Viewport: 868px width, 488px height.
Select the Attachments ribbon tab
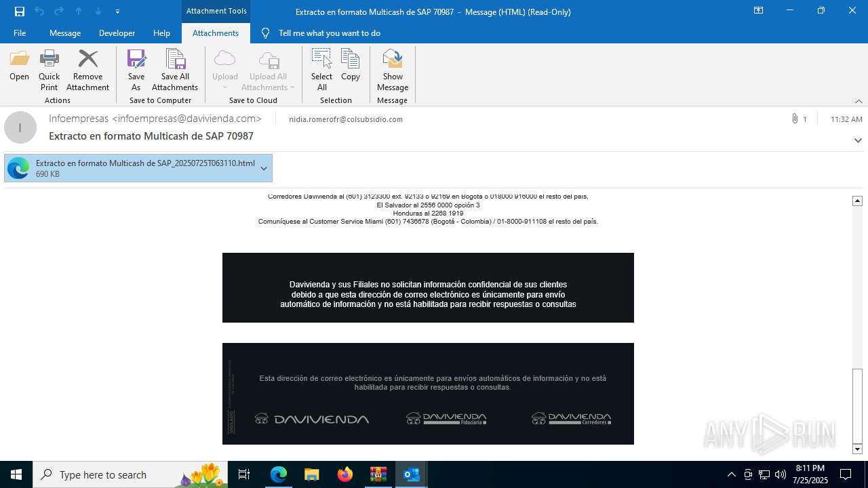tap(216, 33)
